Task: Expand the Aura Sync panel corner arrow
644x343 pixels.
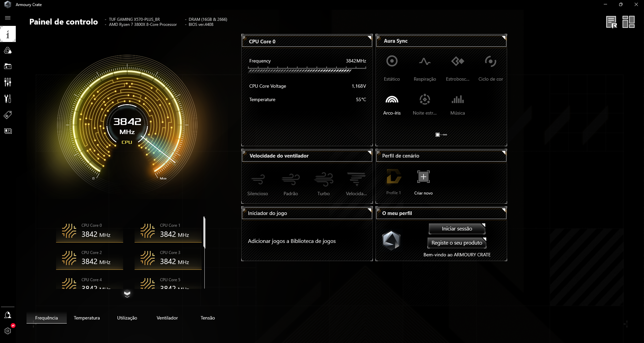Action: click(x=504, y=37)
